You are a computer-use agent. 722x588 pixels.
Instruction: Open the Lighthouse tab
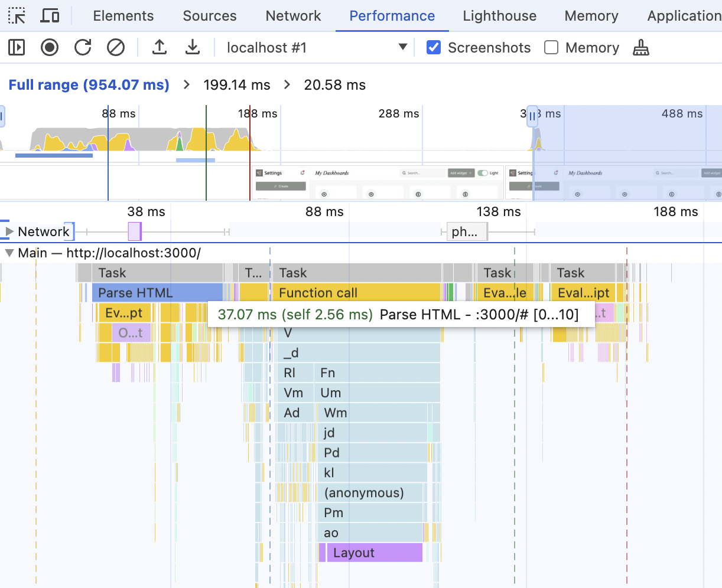[x=499, y=15]
